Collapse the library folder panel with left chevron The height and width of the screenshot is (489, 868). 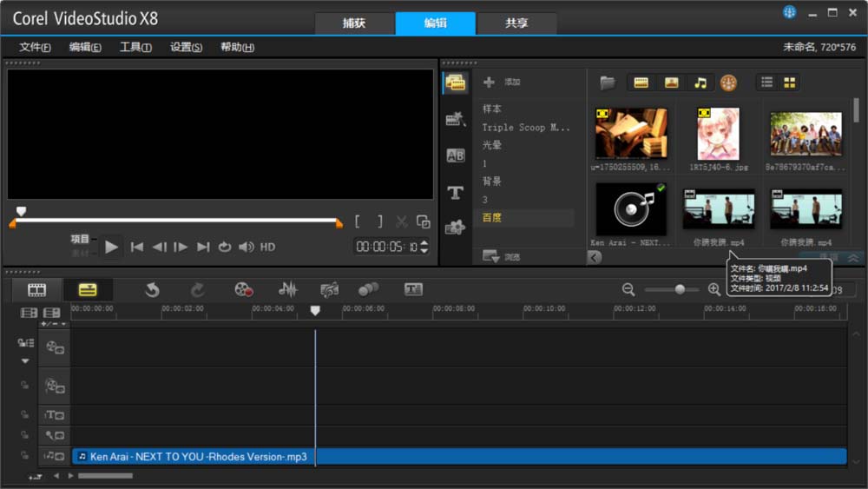click(595, 257)
